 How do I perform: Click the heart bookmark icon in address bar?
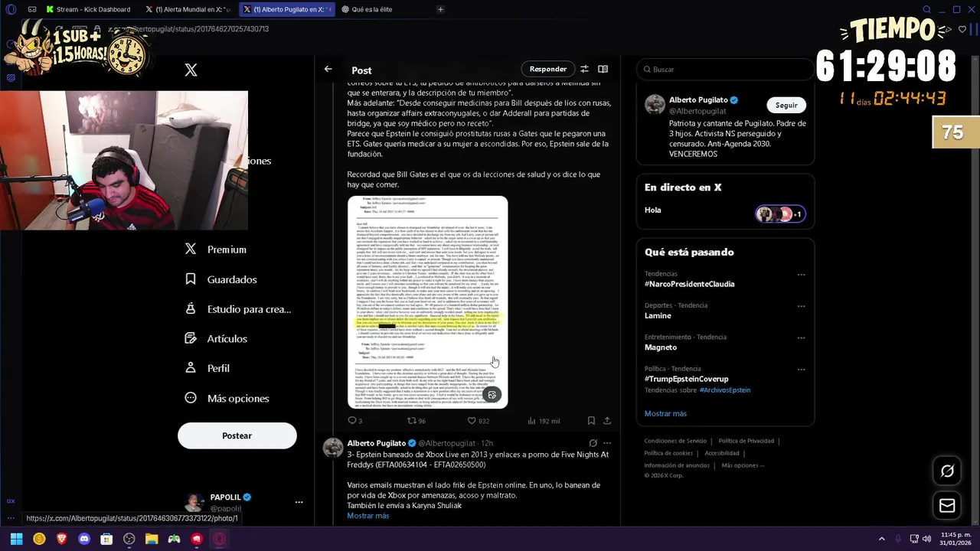pyautogui.click(x=962, y=29)
